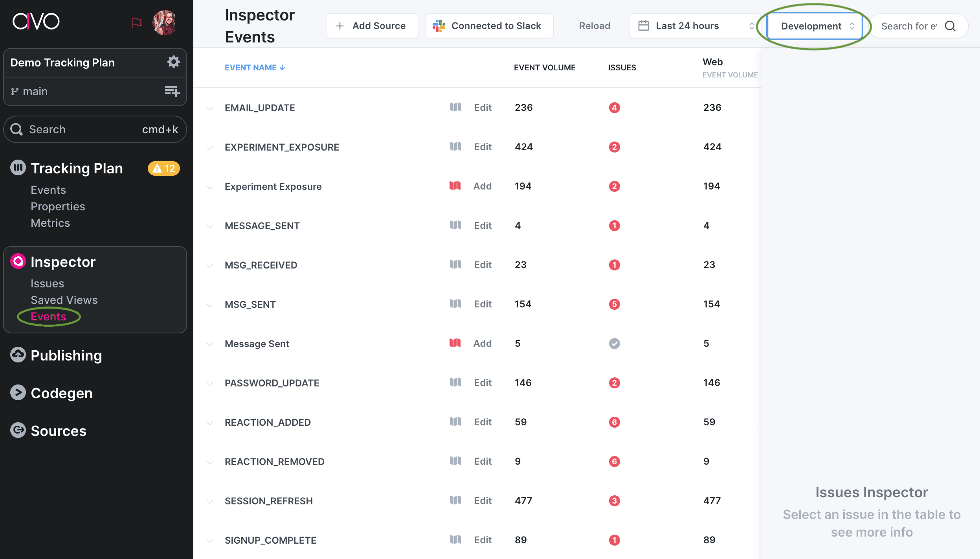Click red tracking plan icon beside Experiment Exposure

point(454,186)
